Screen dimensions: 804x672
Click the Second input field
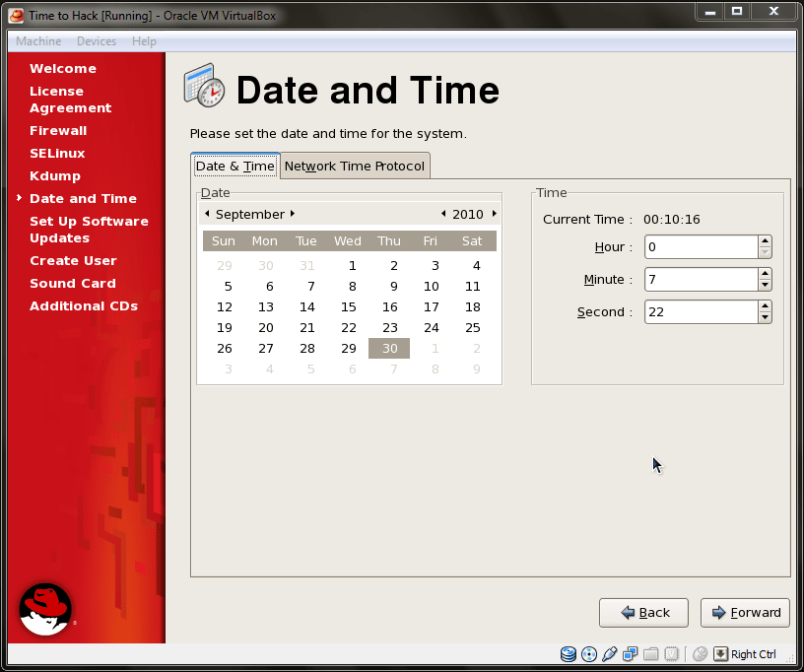[x=701, y=311]
